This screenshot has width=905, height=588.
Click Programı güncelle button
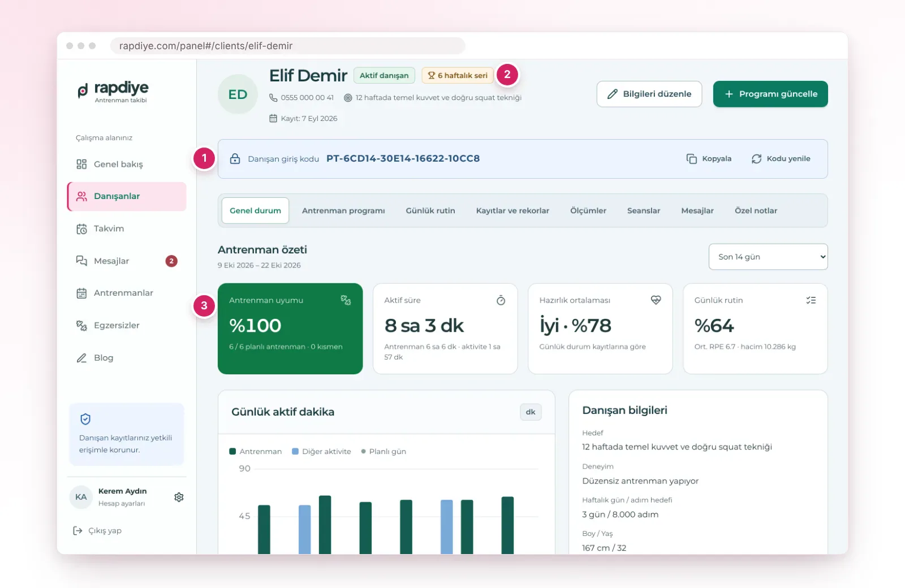tap(770, 94)
